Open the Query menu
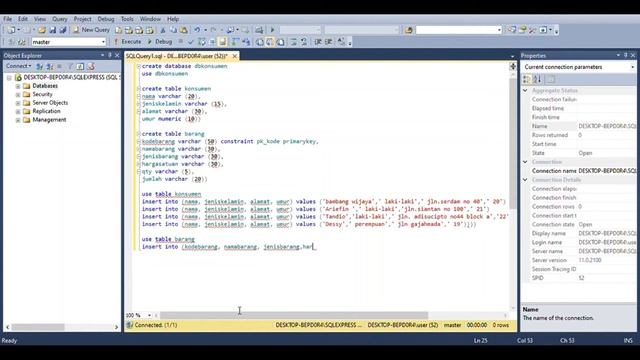 (60, 19)
